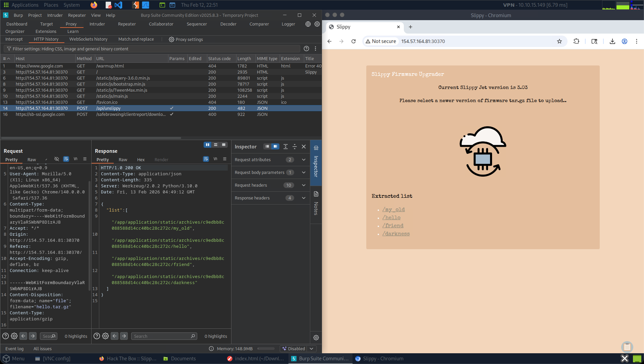644x364 pixels.
Task: Toggle side-by-side layout for request/response
Action: point(207,145)
